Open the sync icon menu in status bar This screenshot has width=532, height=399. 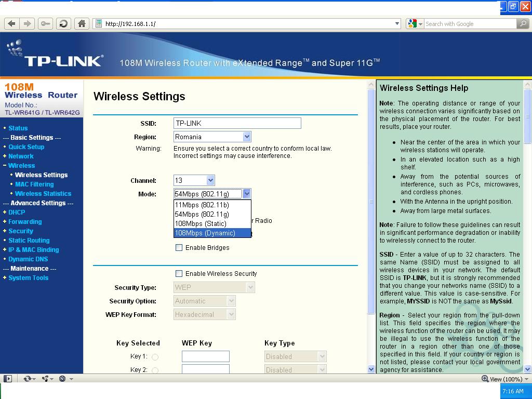29,379
